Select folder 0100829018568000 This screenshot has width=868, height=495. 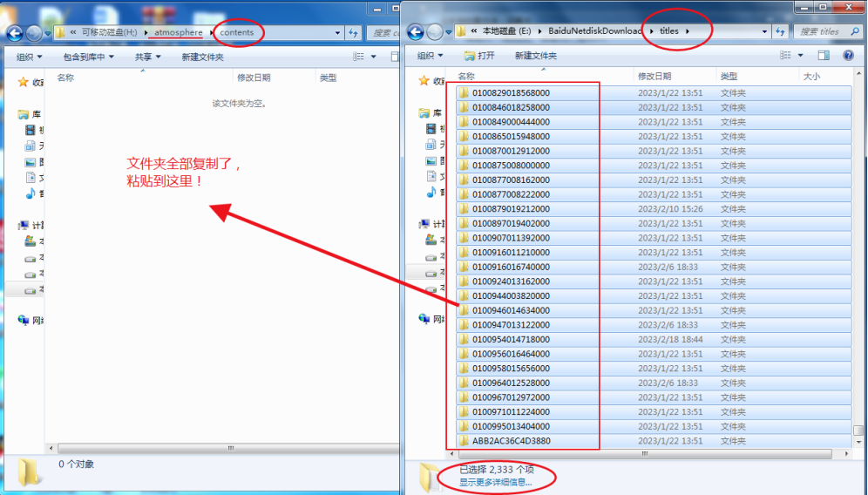(511, 93)
